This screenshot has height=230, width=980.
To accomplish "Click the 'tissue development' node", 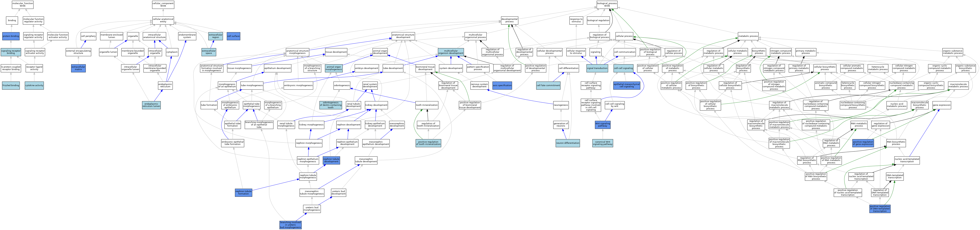I will pos(336,52).
